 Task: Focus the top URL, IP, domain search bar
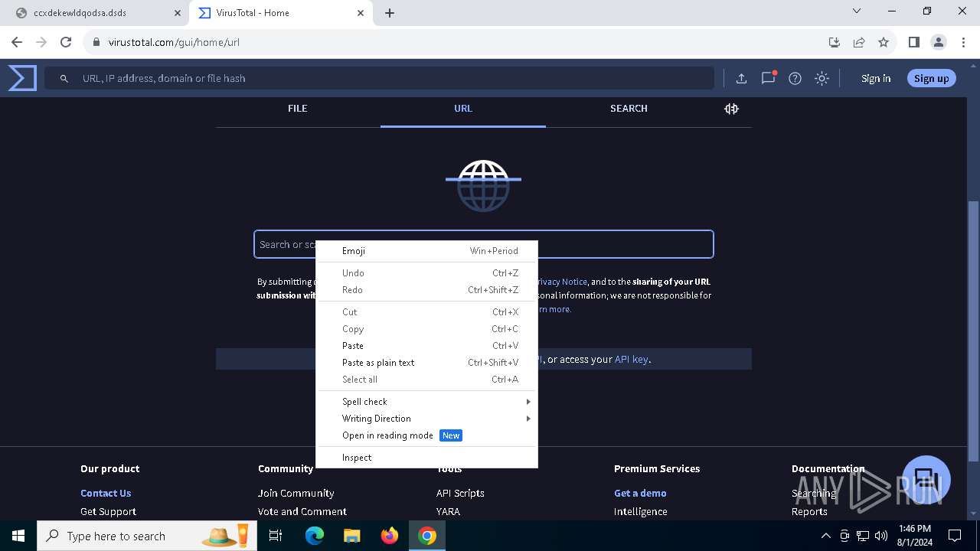[x=379, y=78]
